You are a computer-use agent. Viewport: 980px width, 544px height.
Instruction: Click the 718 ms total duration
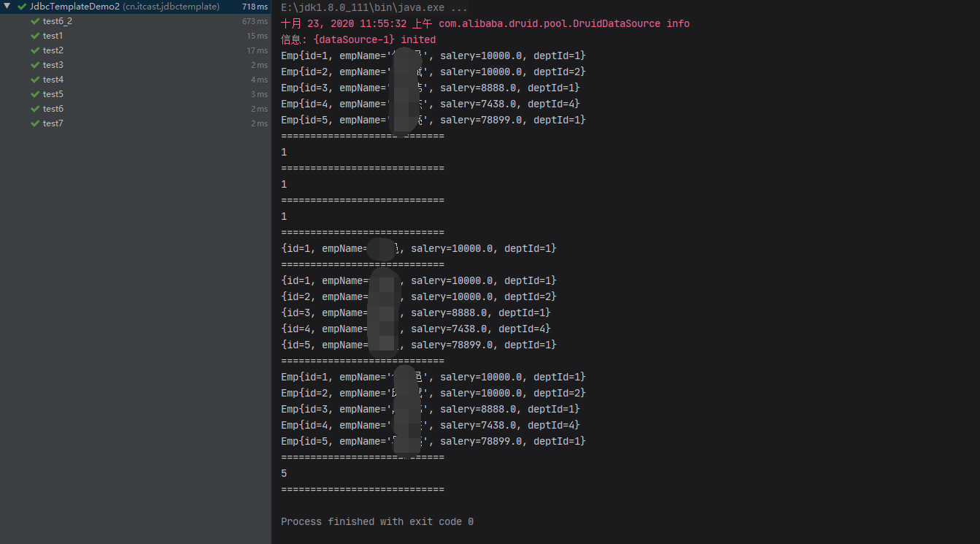coord(255,7)
